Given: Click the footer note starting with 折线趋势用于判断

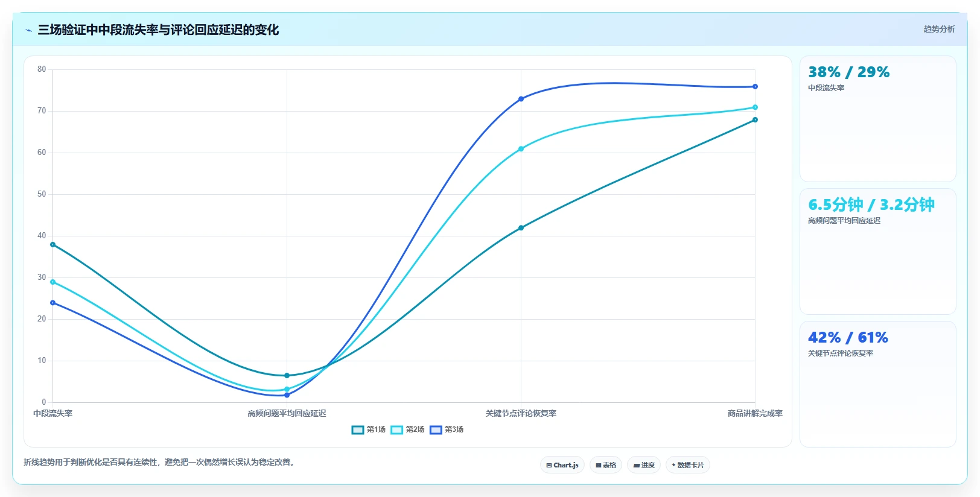Looking at the screenshot, I should pos(160,463).
